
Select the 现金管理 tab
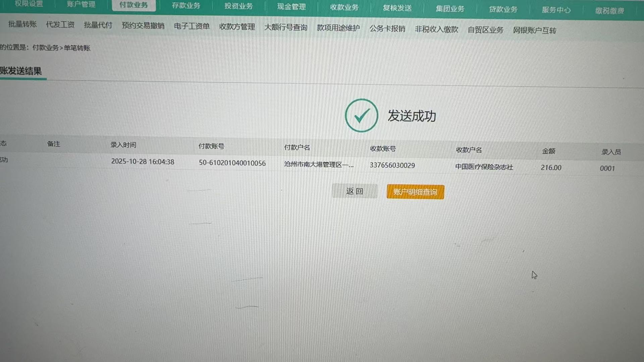pyautogui.click(x=291, y=7)
